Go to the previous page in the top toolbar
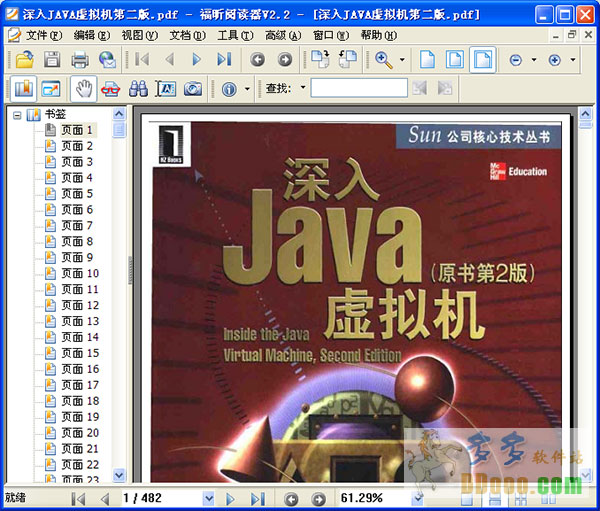 pyautogui.click(x=170, y=59)
